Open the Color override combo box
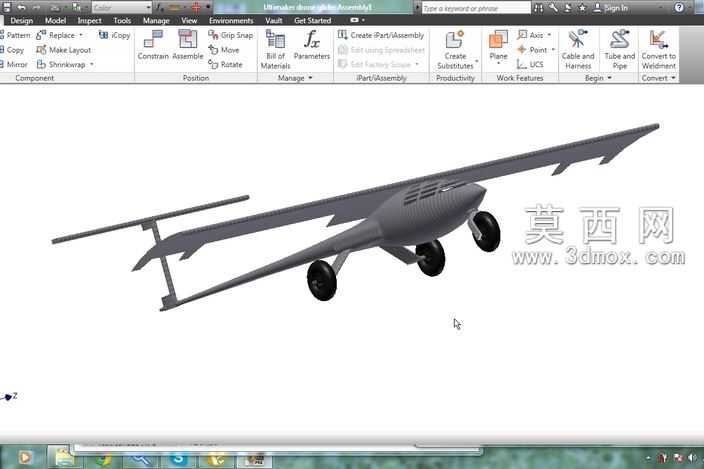 [122, 8]
